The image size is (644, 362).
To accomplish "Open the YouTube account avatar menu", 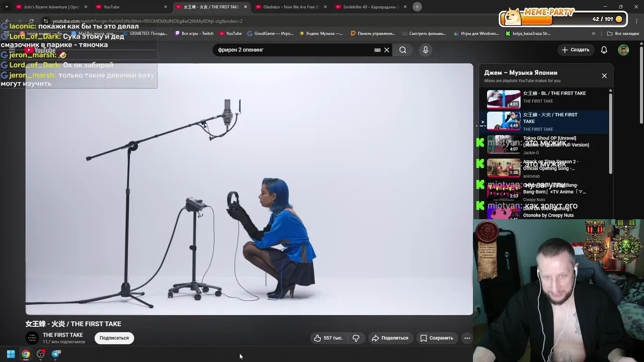I will (x=623, y=50).
